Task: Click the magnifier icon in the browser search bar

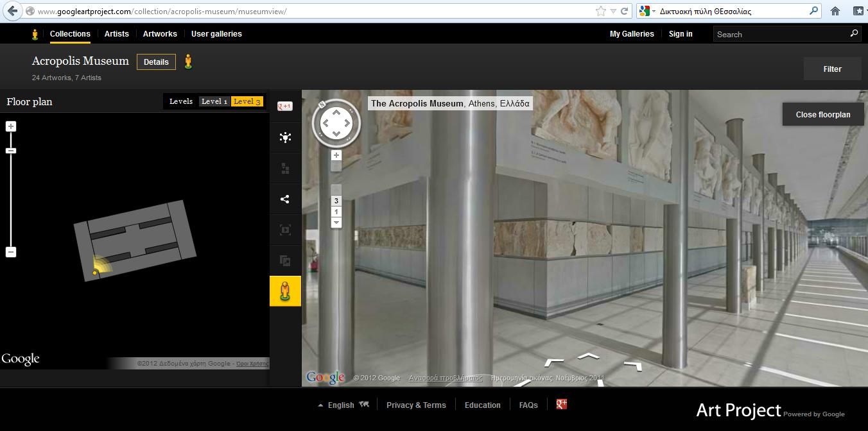Action: (814, 11)
